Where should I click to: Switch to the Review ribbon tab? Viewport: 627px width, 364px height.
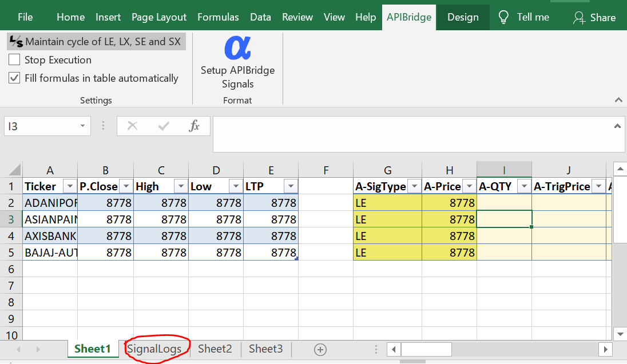click(x=297, y=17)
